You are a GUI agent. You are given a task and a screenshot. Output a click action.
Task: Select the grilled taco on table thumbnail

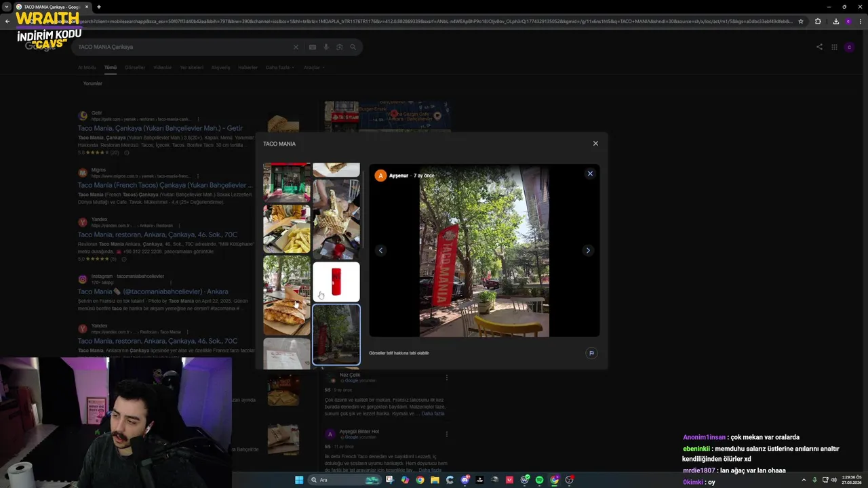coord(287,296)
